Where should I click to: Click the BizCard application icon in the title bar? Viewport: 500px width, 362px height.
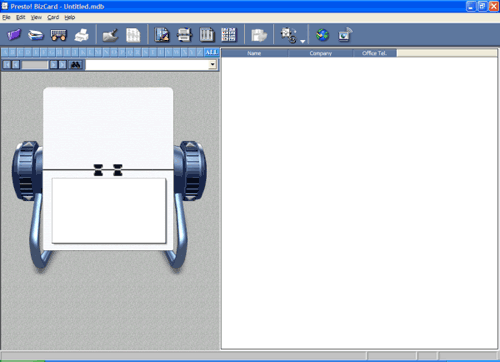(5, 6)
